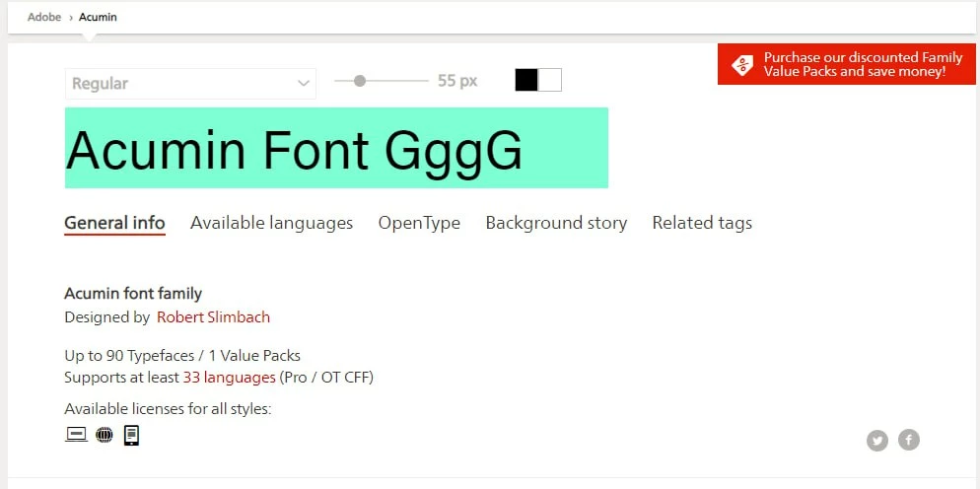This screenshot has height=489, width=980.
Task: Select the white color swatch
Action: pyautogui.click(x=549, y=80)
